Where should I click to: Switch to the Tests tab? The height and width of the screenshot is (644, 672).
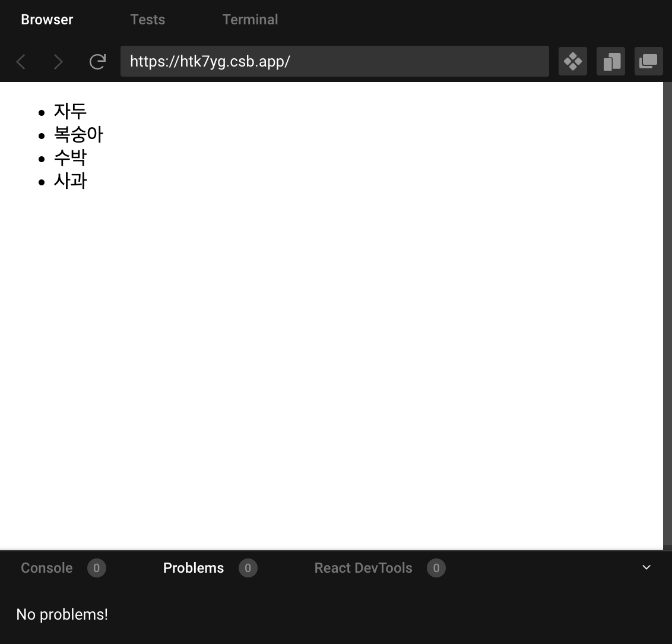coord(147,19)
